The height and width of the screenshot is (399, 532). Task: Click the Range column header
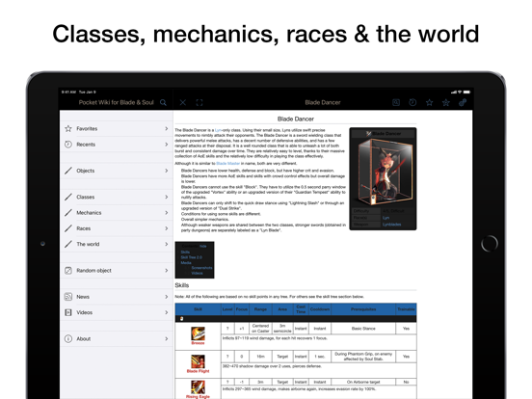260,309
